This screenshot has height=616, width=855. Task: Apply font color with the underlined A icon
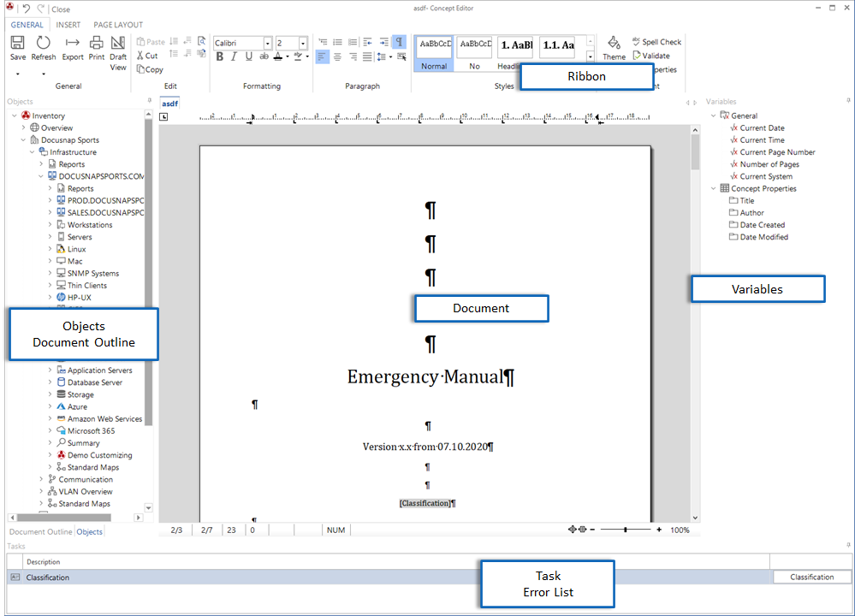[278, 56]
